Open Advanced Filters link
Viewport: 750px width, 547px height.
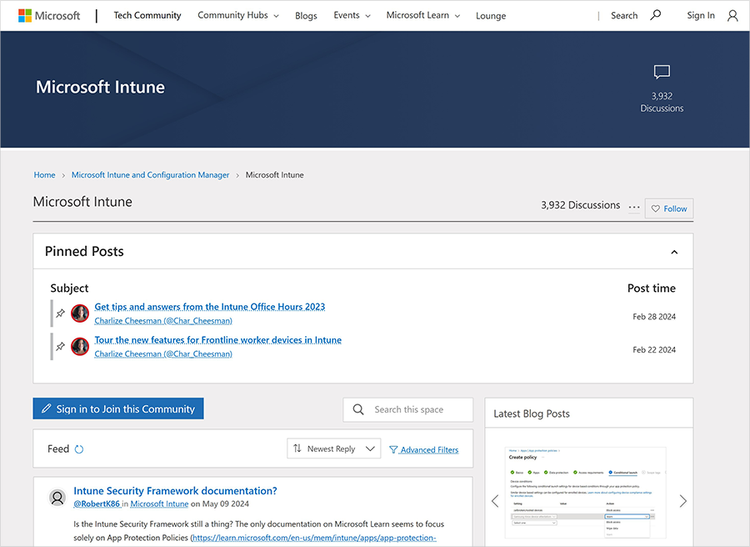(423, 450)
